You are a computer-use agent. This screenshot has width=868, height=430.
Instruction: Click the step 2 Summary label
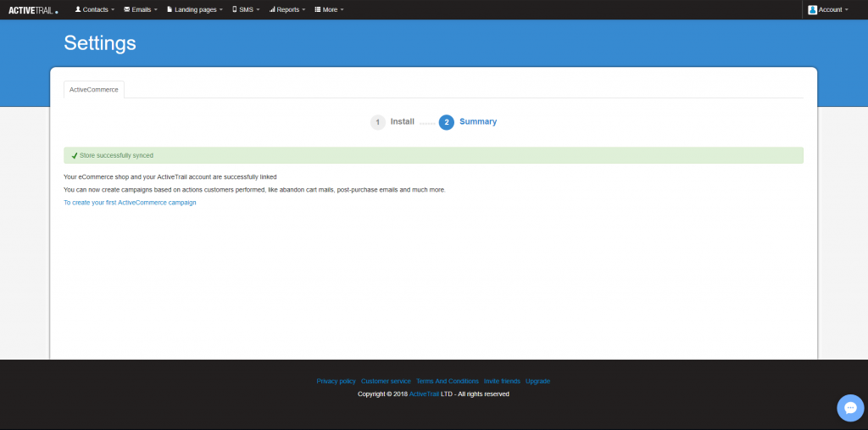pyautogui.click(x=478, y=122)
